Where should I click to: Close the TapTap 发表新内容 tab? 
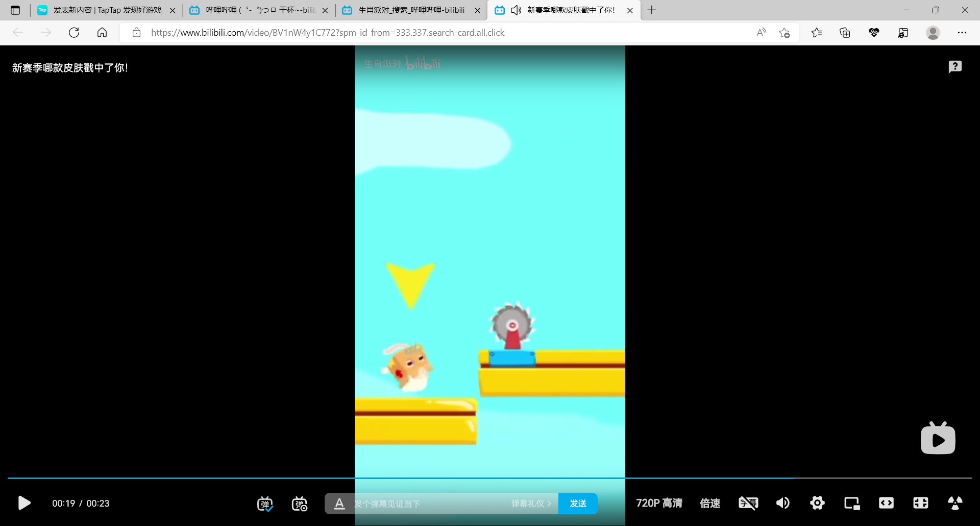click(x=173, y=10)
